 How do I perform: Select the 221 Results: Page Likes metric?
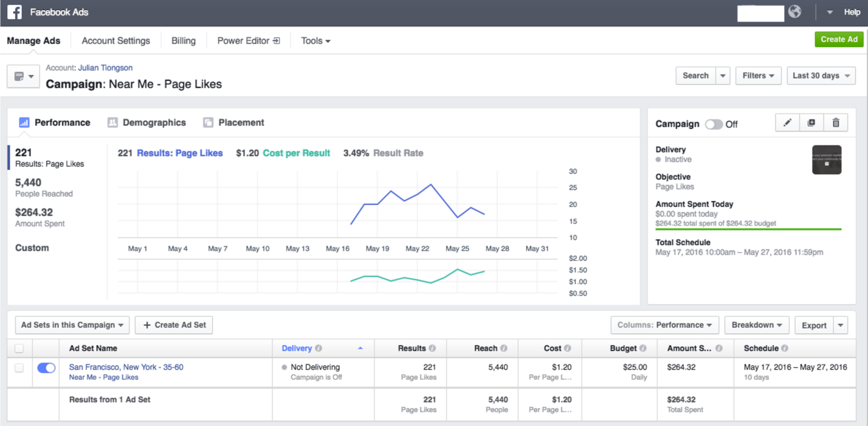[x=49, y=158]
